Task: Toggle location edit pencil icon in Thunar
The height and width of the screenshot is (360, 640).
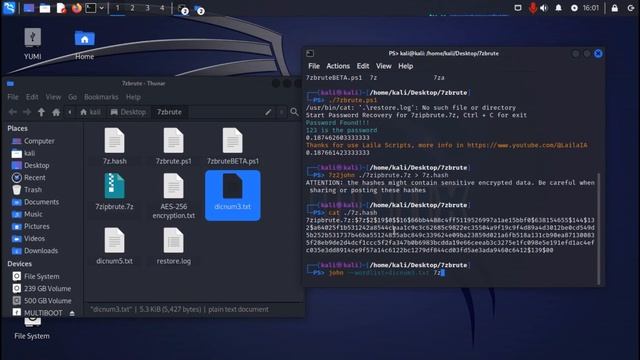Action: coord(268,112)
